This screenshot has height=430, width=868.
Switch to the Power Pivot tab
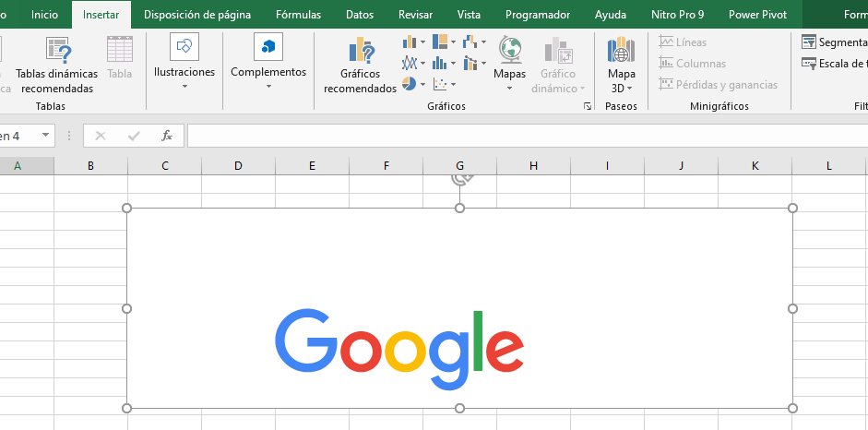[x=757, y=15]
